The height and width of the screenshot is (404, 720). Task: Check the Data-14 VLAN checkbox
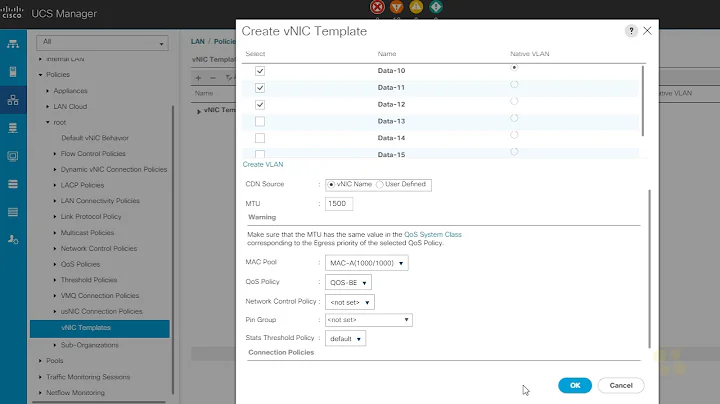click(260, 138)
